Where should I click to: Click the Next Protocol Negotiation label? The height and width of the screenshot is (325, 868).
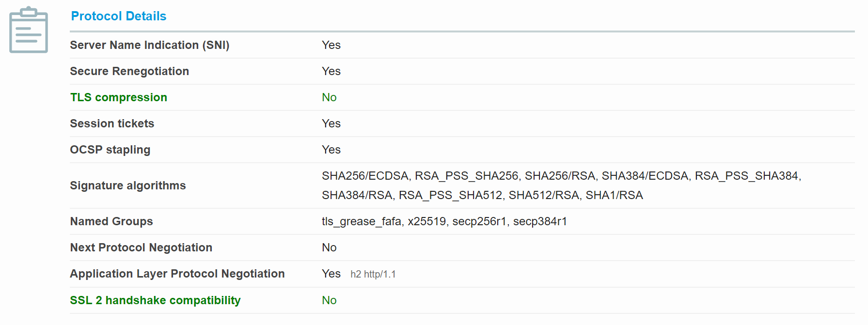tap(141, 248)
